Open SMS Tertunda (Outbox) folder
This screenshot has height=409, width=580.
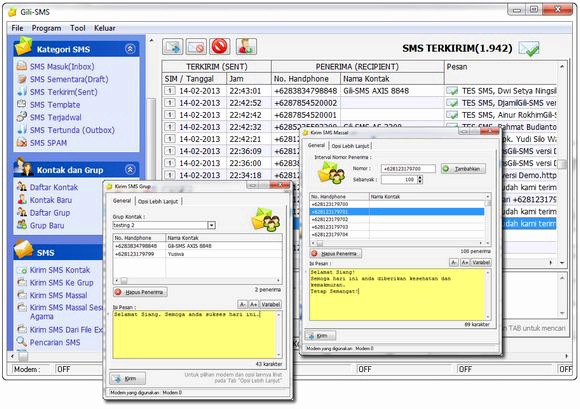(72, 130)
